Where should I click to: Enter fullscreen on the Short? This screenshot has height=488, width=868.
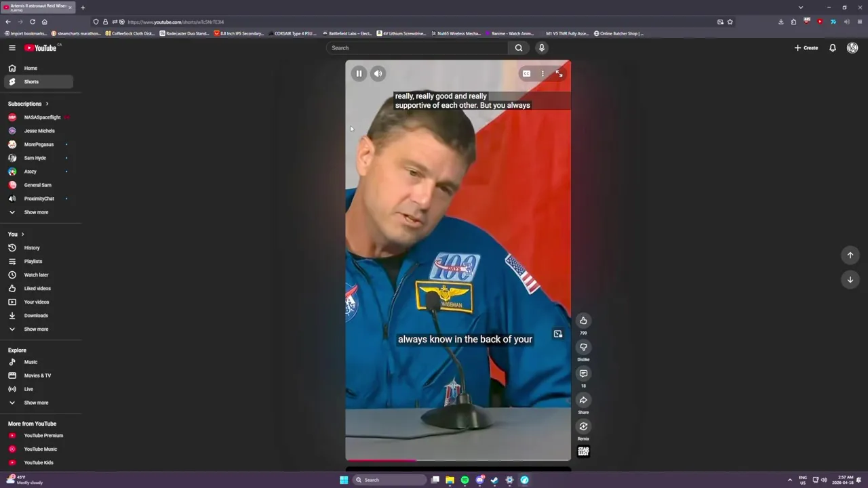pos(559,73)
